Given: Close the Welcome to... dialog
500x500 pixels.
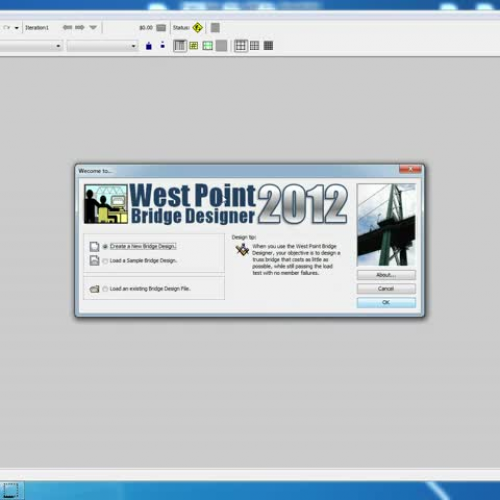Looking at the screenshot, I should click(410, 169).
